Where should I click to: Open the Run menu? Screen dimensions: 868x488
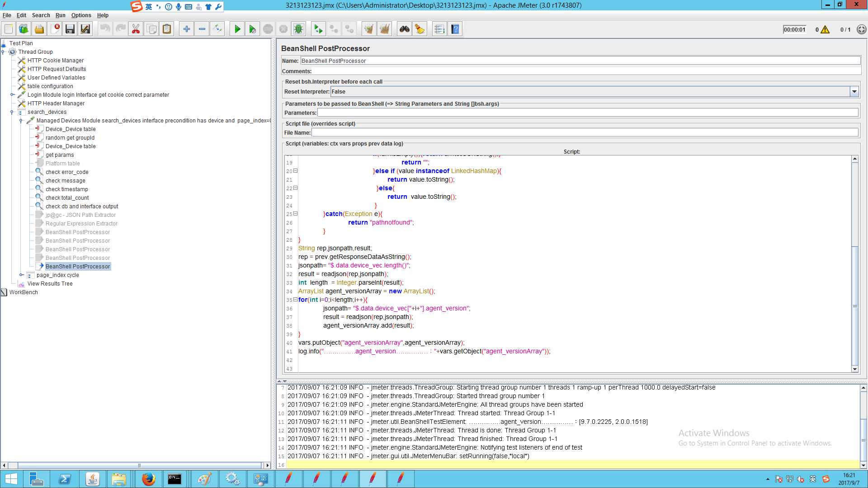[60, 15]
